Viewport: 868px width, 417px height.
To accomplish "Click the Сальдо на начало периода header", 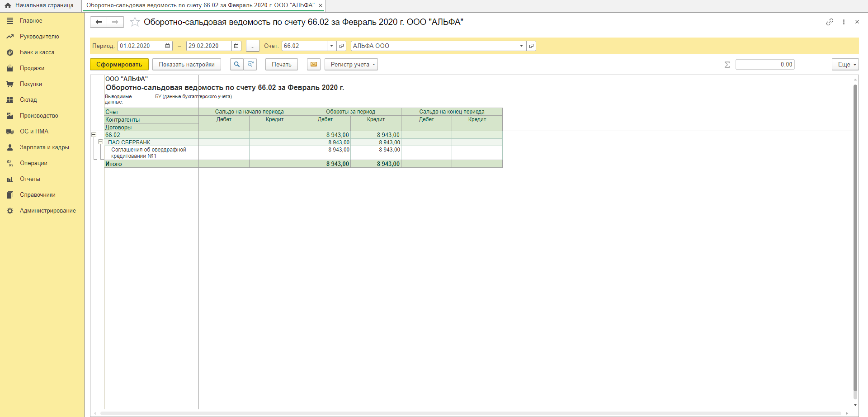I will pos(249,112).
